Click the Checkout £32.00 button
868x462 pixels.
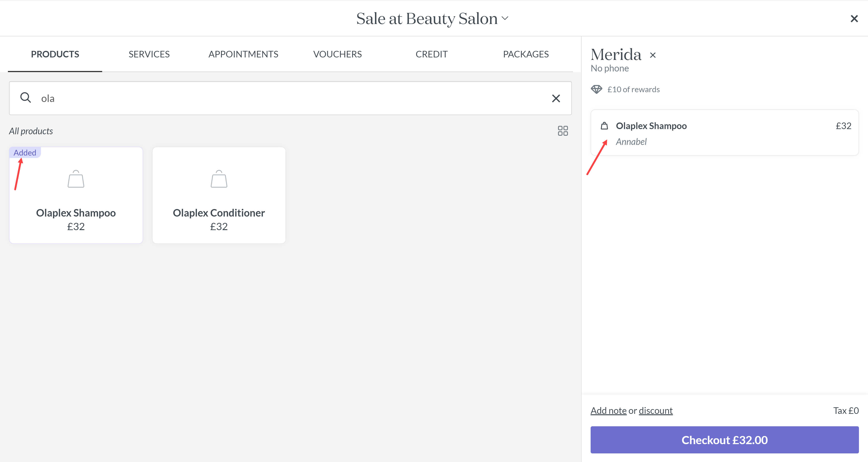pos(724,440)
